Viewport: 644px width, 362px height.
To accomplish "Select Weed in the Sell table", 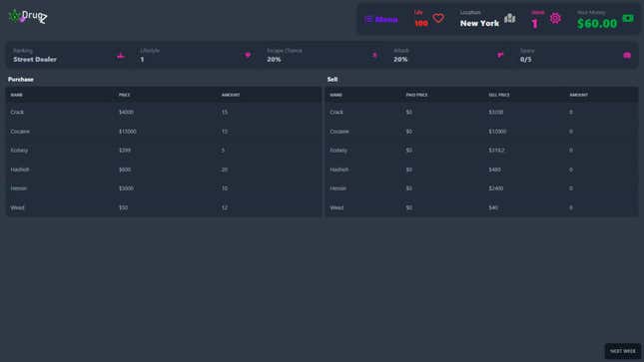I will (x=482, y=207).
